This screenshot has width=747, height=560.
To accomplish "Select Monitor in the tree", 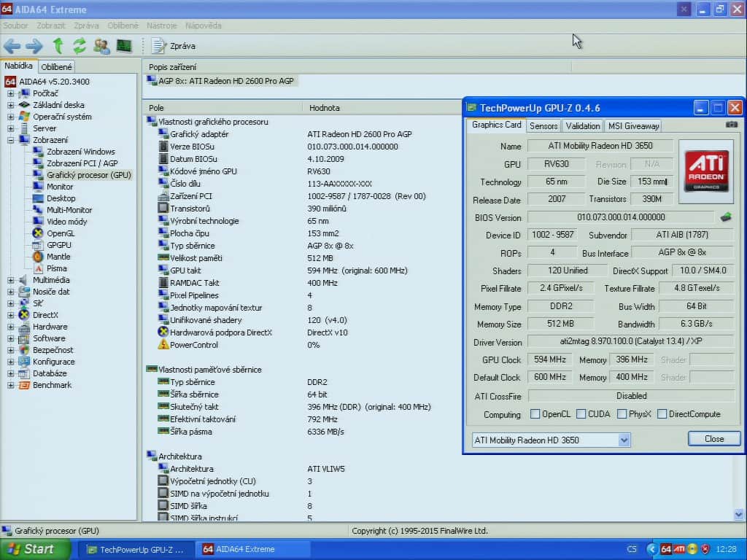I will [x=60, y=187].
